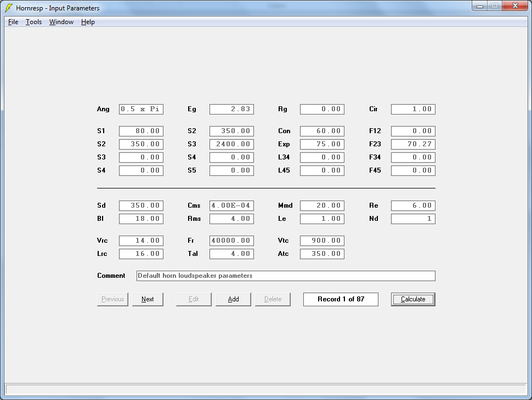Click the L45 input field
Screen dimensions: 532x400
(322, 170)
